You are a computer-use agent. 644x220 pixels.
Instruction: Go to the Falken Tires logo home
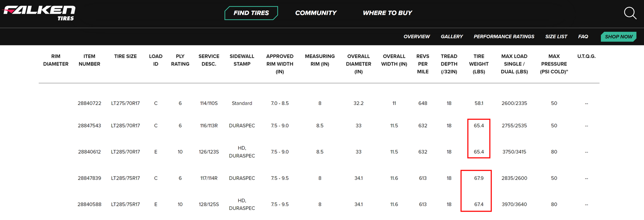(39, 13)
